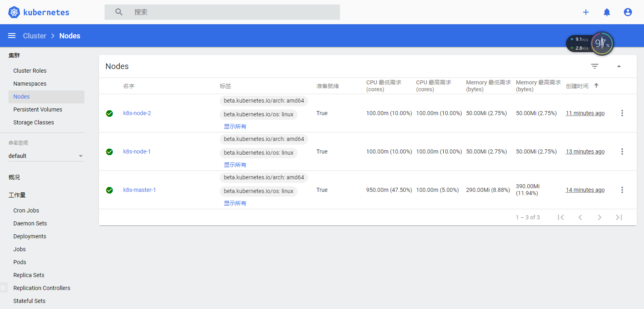Open Stateful Sets in sidebar
Image resolution: width=644 pixels, height=309 pixels.
29,301
